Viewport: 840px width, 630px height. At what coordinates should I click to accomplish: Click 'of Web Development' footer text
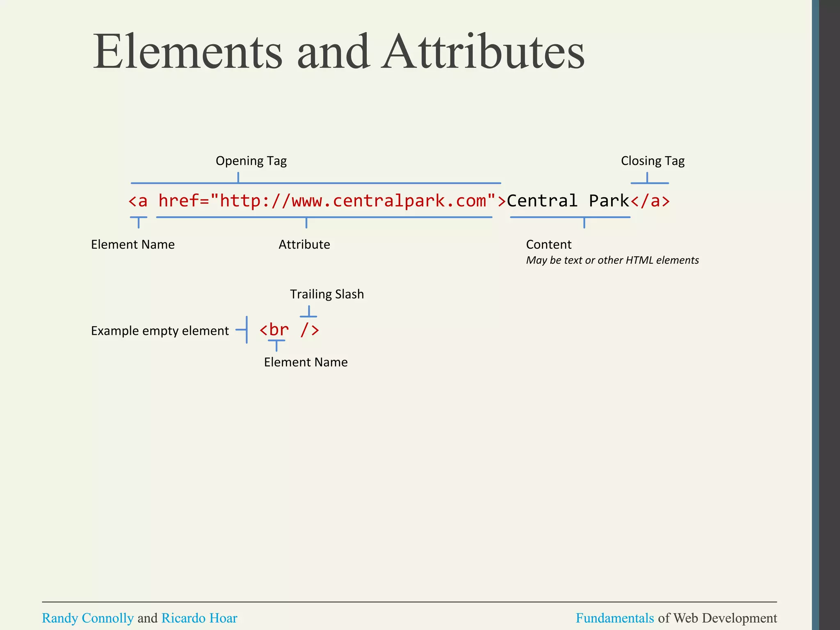tap(717, 618)
